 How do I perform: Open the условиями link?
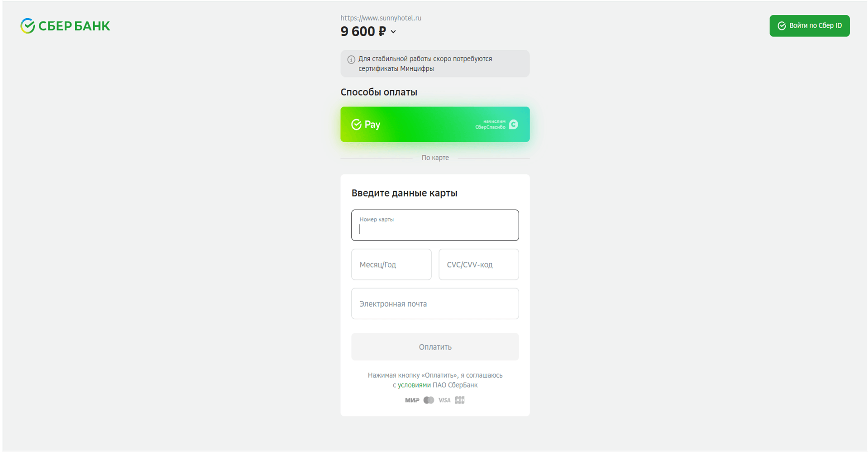(x=414, y=385)
